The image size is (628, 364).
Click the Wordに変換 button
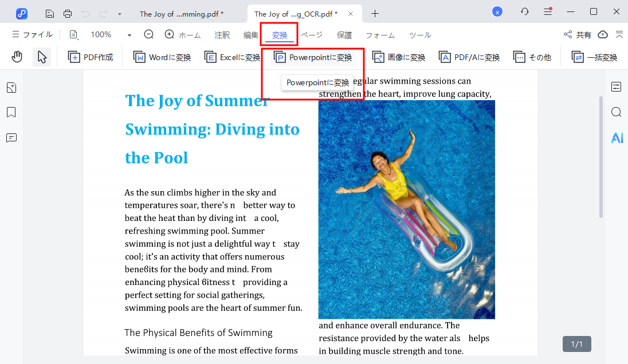click(162, 57)
